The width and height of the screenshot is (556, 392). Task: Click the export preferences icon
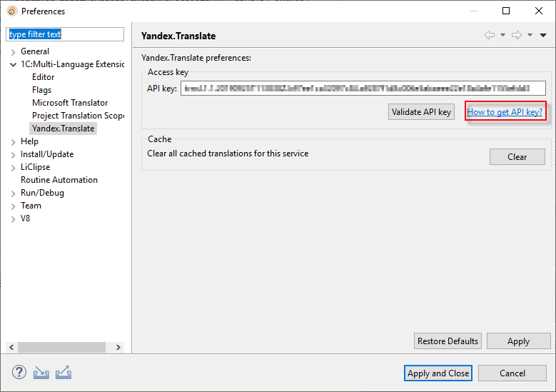[x=64, y=373]
